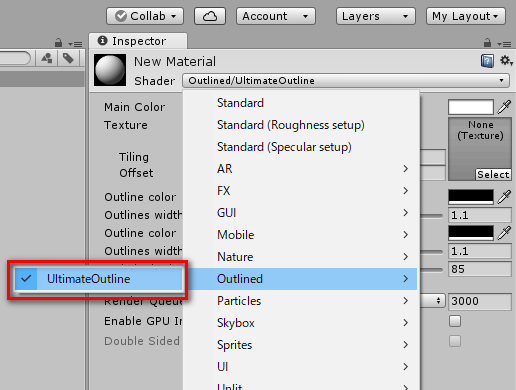Open the Shader dropdown Outlined/UltimateOutline
Image resolution: width=516 pixels, height=390 pixels.
click(346, 81)
